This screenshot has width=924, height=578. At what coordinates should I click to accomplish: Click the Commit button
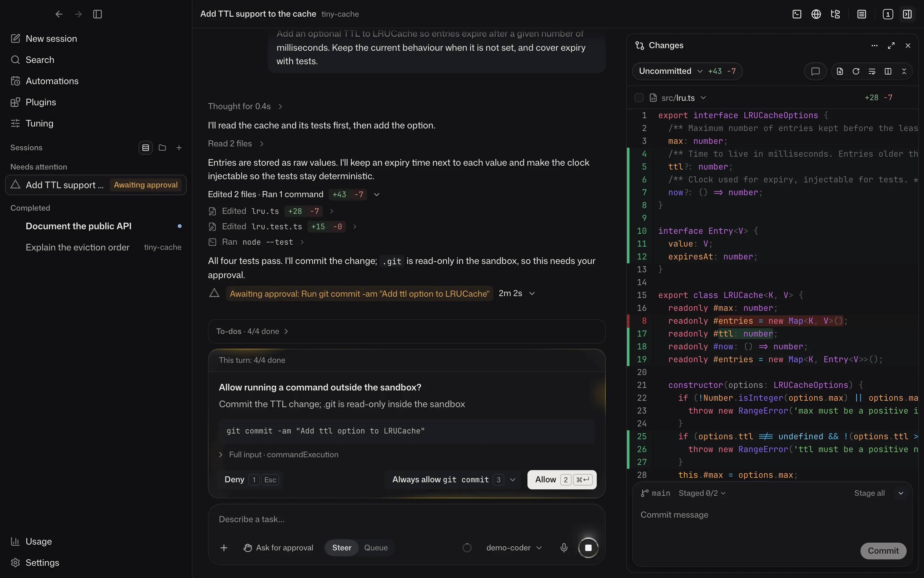coord(883,551)
